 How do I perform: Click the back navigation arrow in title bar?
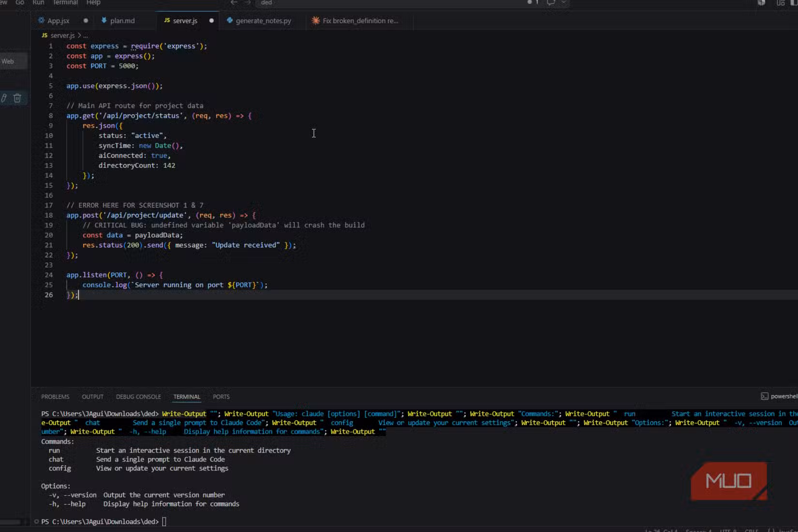234,2
